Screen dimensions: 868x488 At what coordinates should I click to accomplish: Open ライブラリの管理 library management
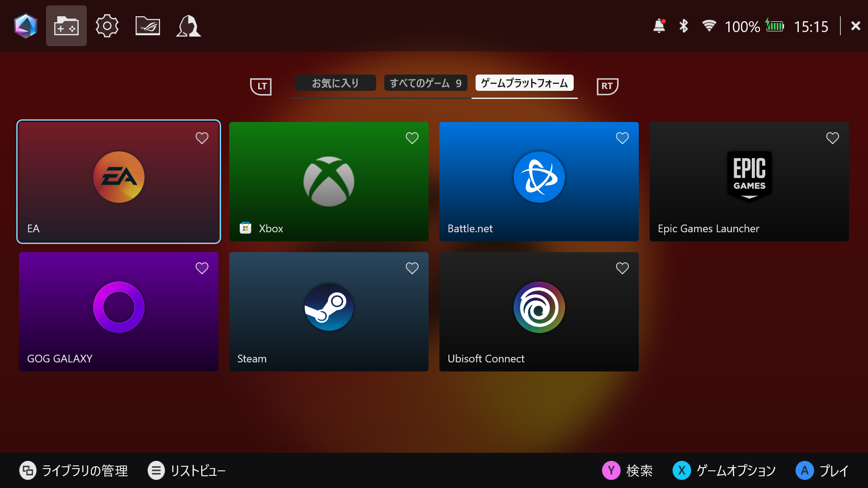point(74,470)
